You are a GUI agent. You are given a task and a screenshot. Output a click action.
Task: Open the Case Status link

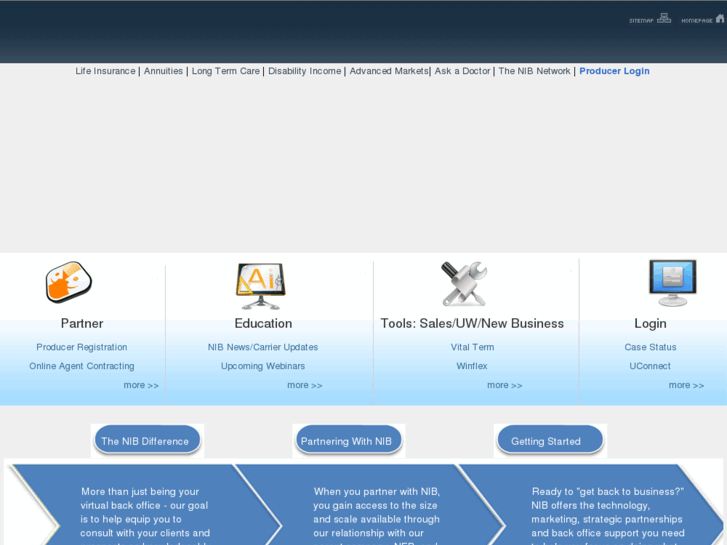(650, 347)
